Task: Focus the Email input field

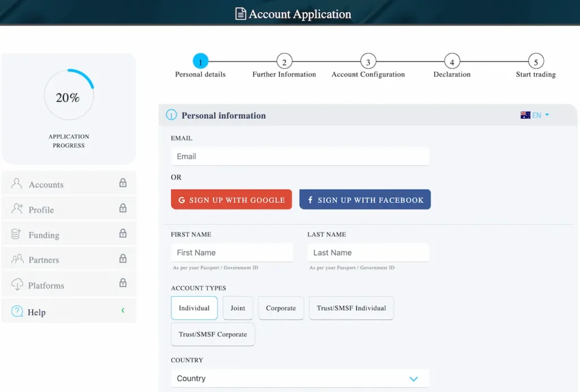Action: (x=300, y=156)
